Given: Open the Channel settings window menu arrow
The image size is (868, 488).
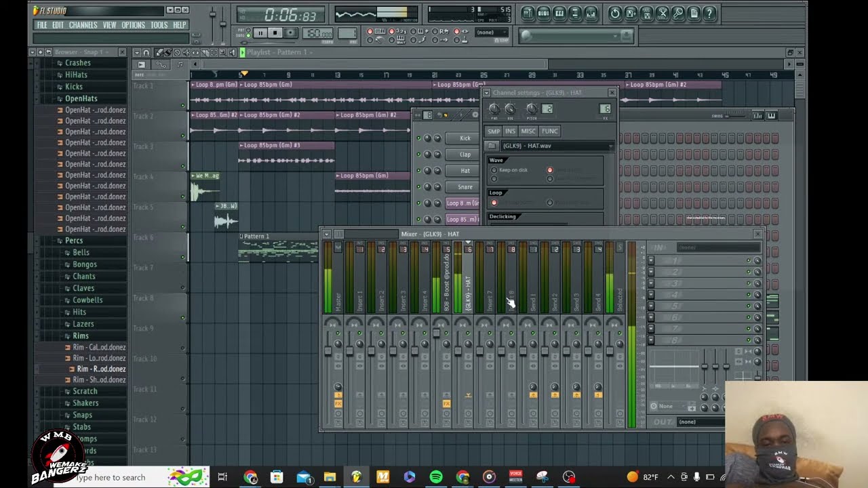Looking at the screenshot, I should (x=486, y=93).
